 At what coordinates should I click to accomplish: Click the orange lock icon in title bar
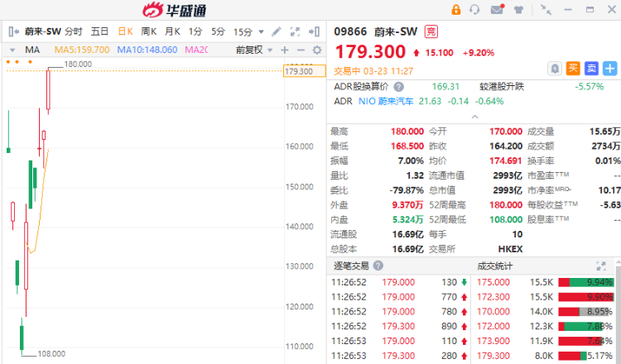[x=455, y=10]
